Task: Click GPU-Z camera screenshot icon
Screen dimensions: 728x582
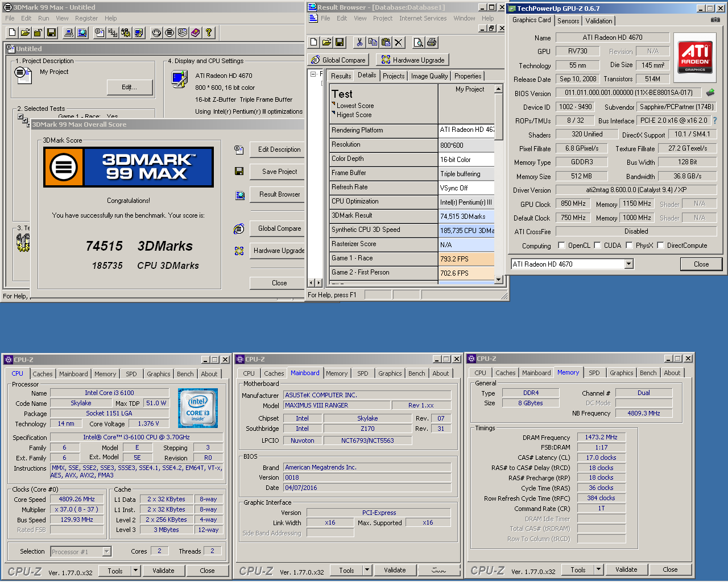Action: pos(715,20)
